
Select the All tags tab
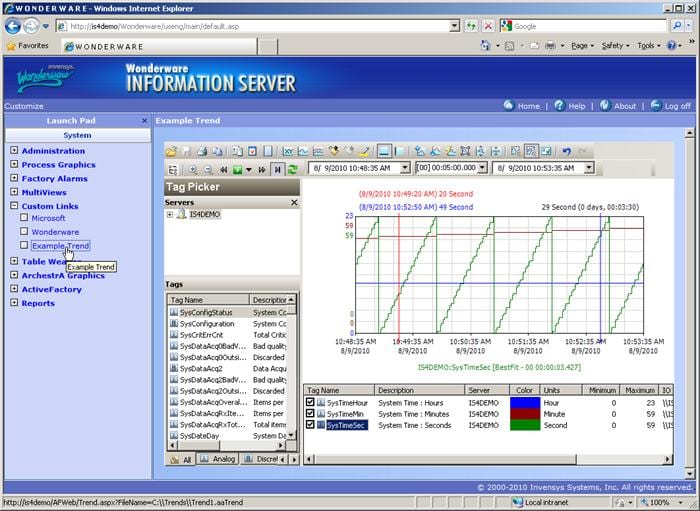pyautogui.click(x=181, y=459)
